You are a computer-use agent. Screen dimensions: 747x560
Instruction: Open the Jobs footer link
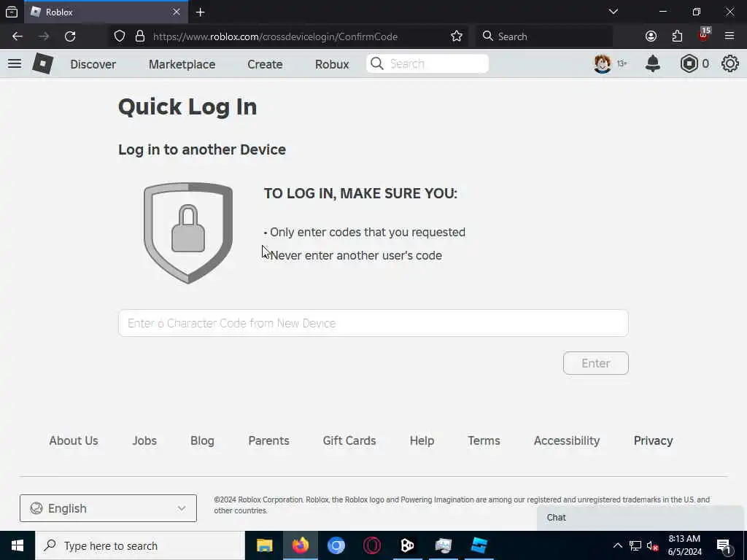[x=144, y=440]
